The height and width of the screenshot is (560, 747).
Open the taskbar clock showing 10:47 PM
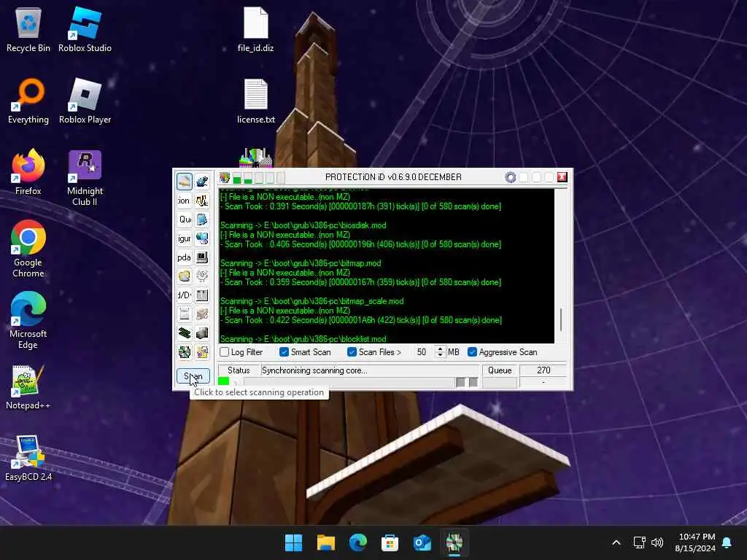click(x=695, y=542)
